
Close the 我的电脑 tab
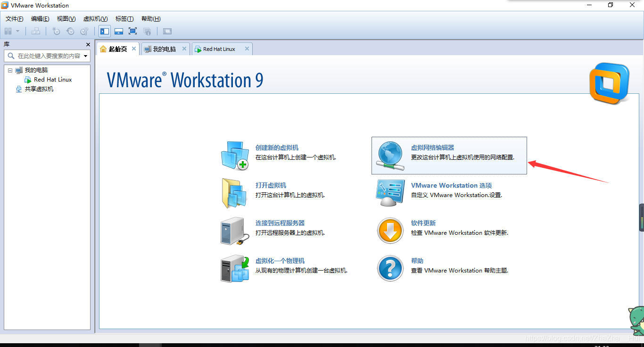pos(184,49)
